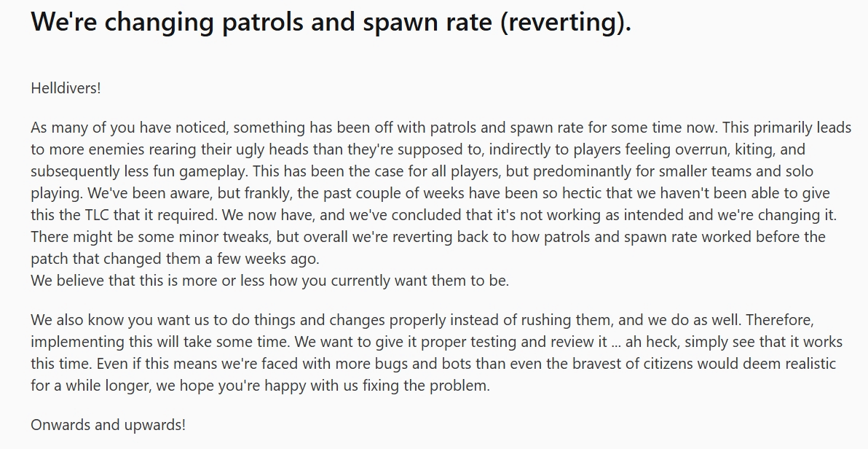Click the phrase "subsequently less fun gameplay"
Image resolution: width=868 pixels, height=449 pixels.
[x=139, y=171]
